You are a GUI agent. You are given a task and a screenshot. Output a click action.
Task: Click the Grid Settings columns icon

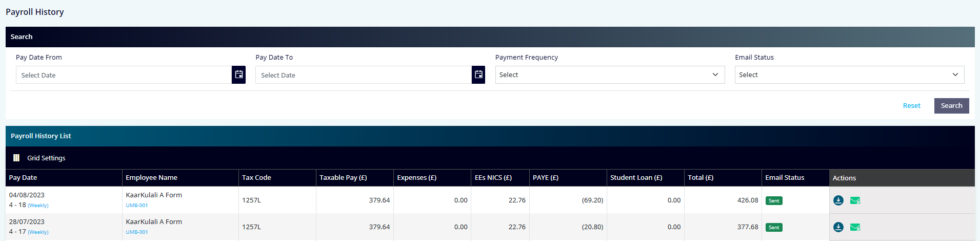pyautogui.click(x=16, y=158)
